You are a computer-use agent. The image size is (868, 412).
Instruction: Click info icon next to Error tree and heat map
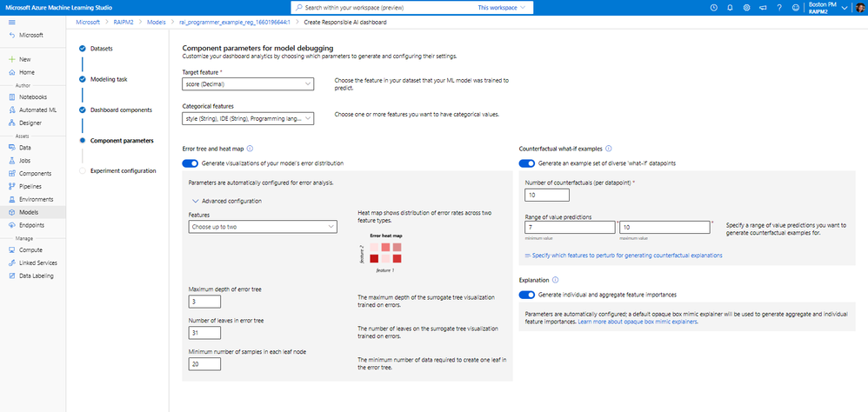[250, 149]
